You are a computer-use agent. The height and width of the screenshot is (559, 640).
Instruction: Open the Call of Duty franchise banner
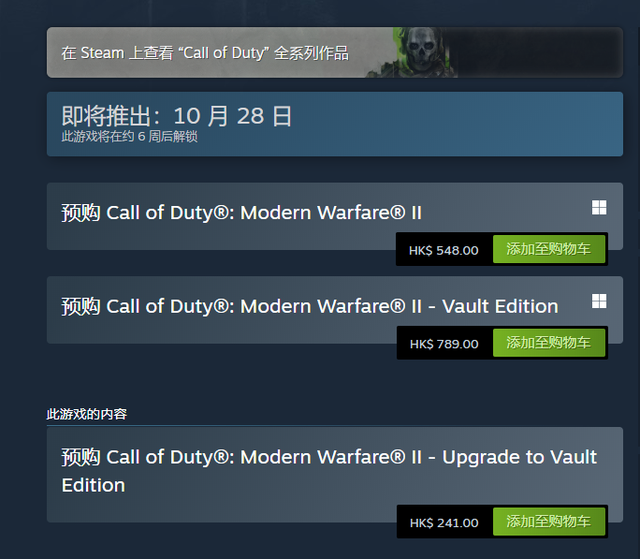click(335, 52)
